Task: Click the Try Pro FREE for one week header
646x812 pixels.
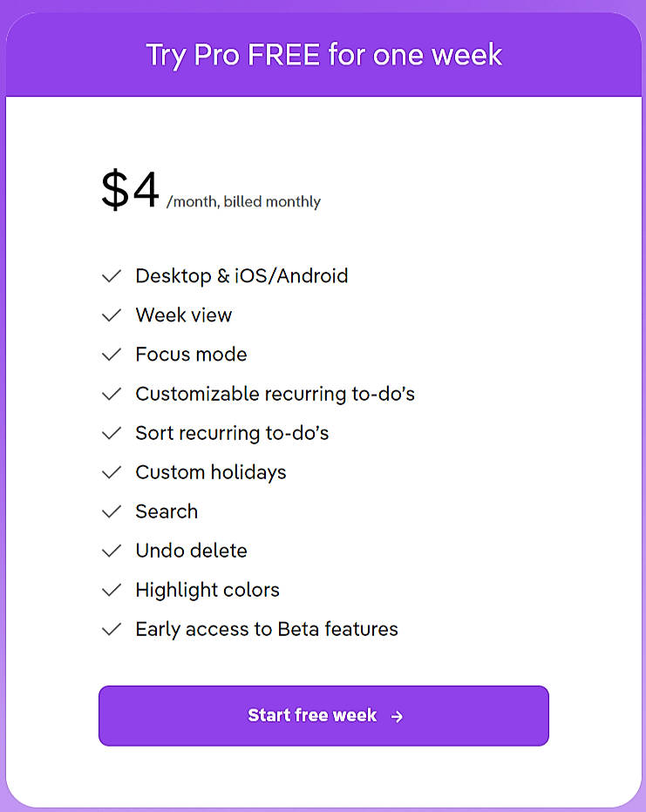Action: coord(323,55)
